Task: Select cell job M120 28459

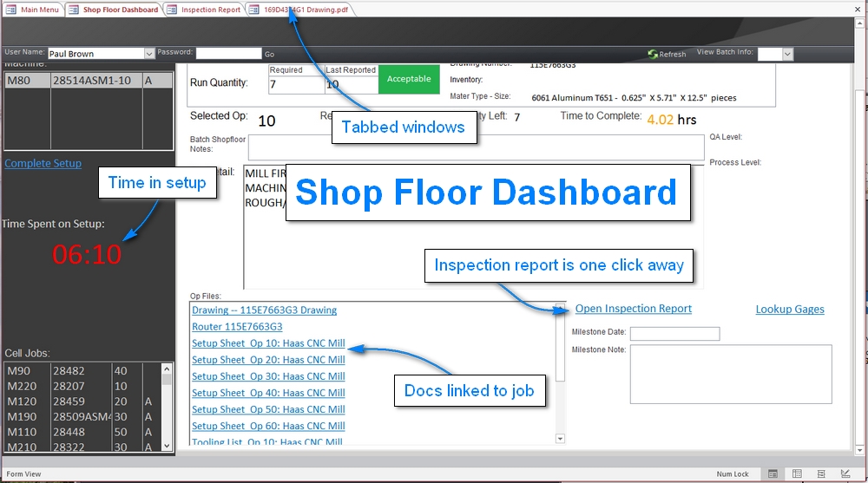Action: pos(82,401)
